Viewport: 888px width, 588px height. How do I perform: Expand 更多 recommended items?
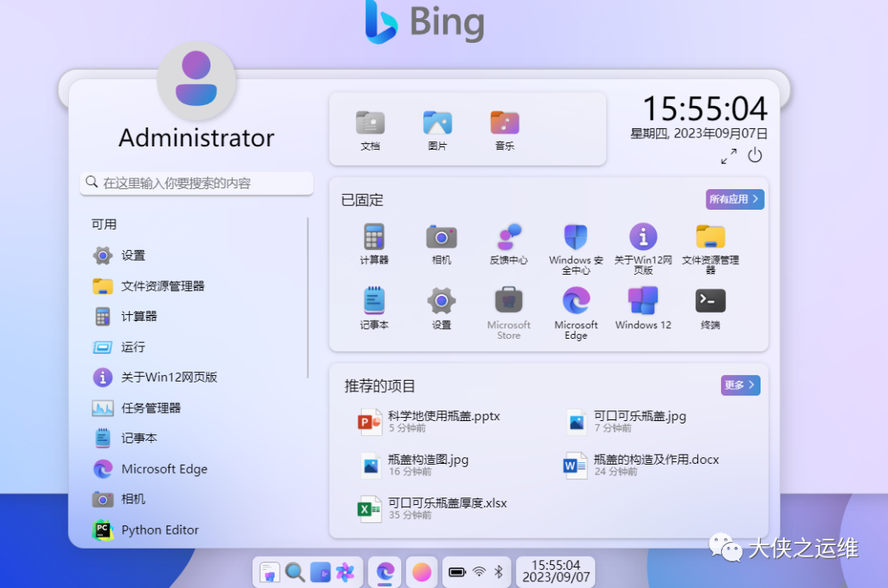[740, 385]
